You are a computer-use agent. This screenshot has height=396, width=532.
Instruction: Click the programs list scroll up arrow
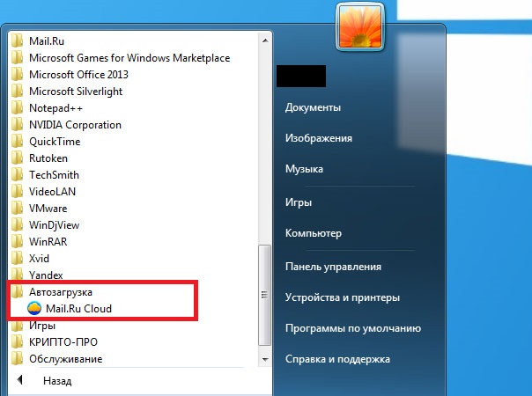(x=265, y=40)
